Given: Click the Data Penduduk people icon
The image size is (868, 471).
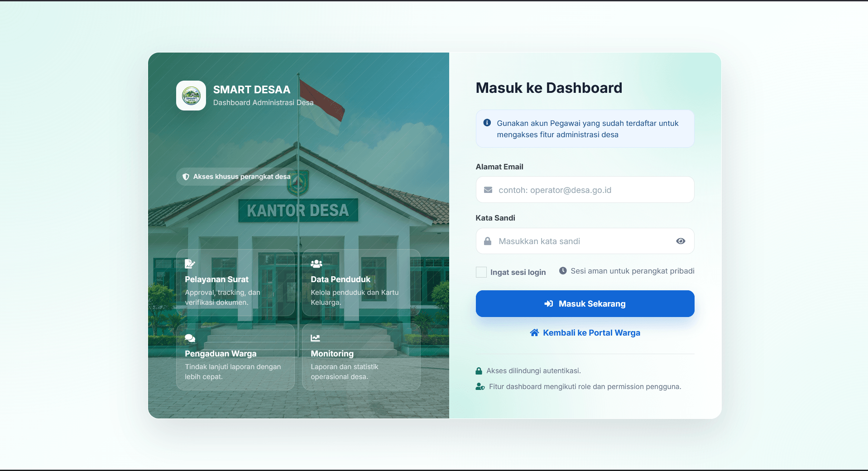Looking at the screenshot, I should (x=317, y=264).
